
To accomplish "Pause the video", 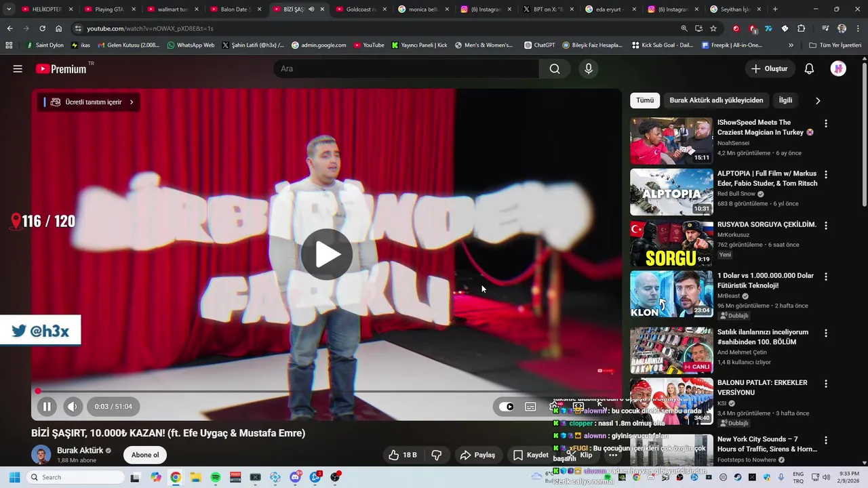I will click(x=47, y=407).
